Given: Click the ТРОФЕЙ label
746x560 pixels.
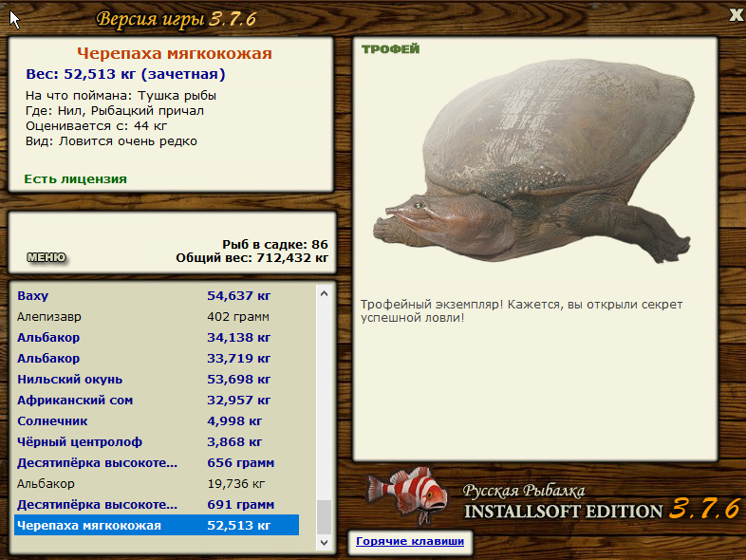Looking at the screenshot, I should 391,49.
